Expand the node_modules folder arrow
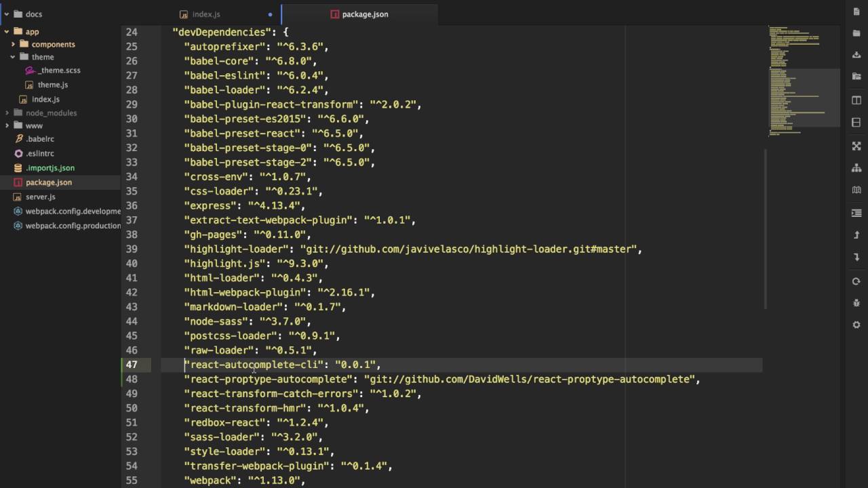Image resolution: width=868 pixels, height=488 pixels. point(7,113)
